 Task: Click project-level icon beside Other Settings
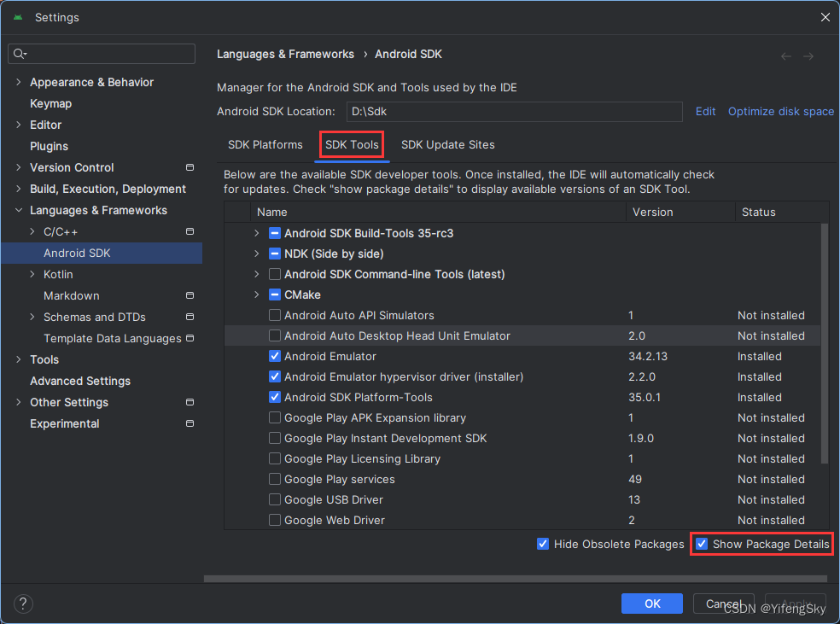[x=190, y=402]
